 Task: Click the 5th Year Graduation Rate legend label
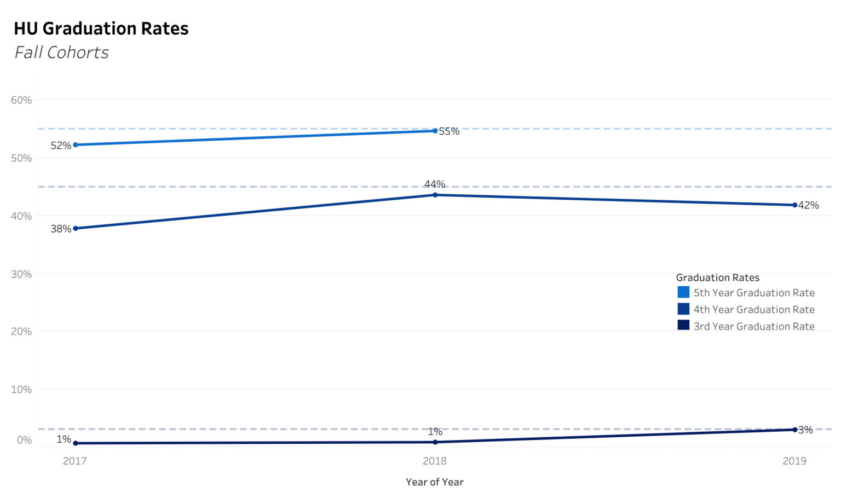coord(753,293)
